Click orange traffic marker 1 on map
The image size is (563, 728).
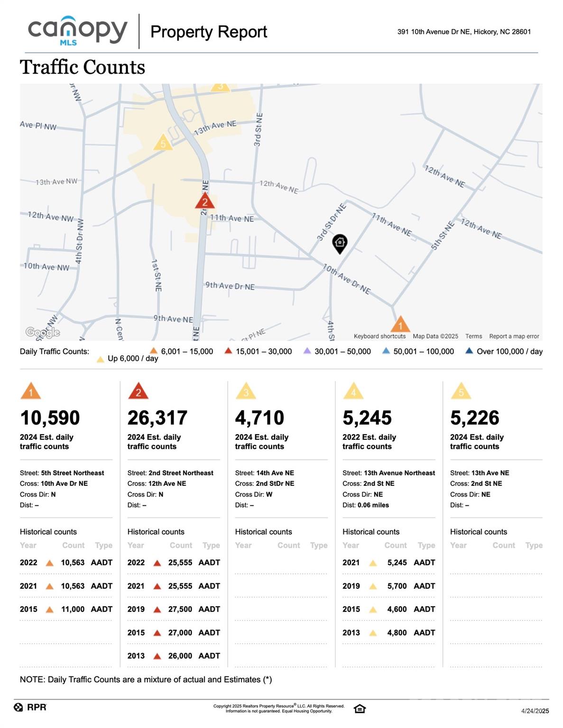400,325
